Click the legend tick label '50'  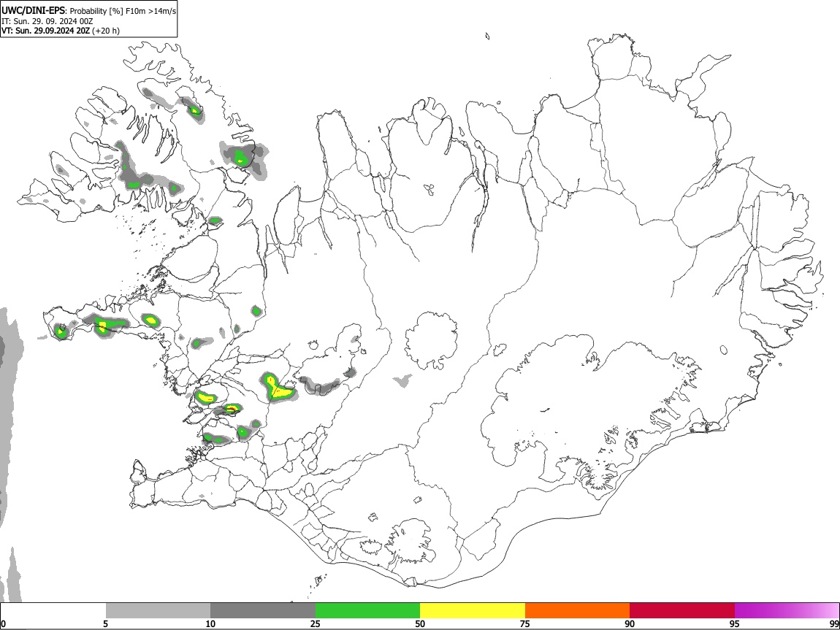click(420, 623)
